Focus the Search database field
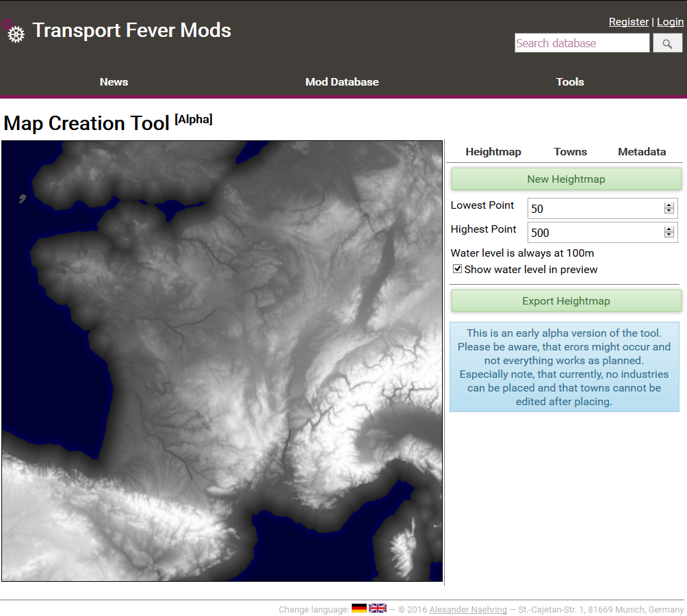 pos(582,44)
